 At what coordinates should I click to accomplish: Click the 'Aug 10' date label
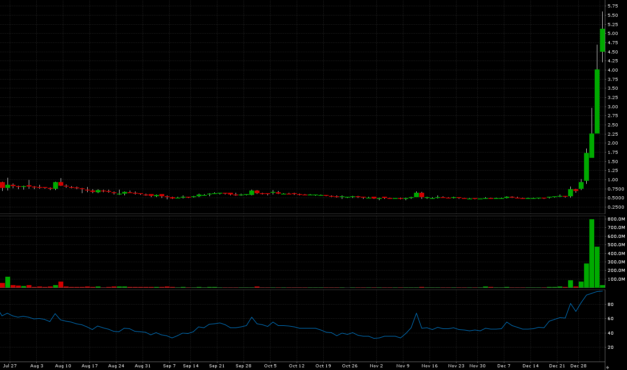tap(63, 366)
